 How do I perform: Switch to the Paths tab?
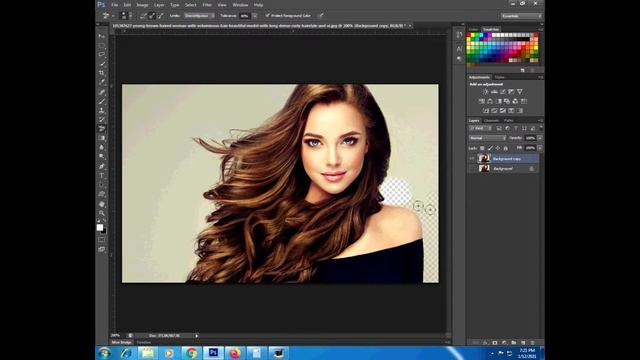(x=508, y=120)
